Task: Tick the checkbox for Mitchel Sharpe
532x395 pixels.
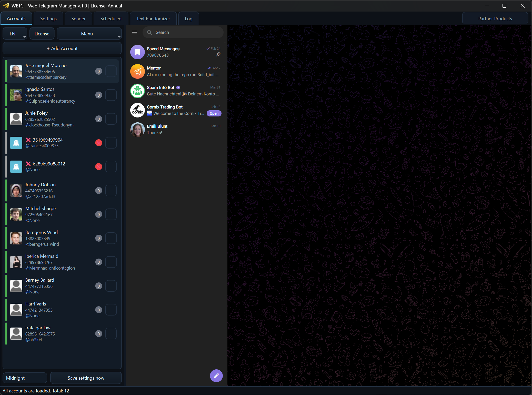Action: coord(111,214)
